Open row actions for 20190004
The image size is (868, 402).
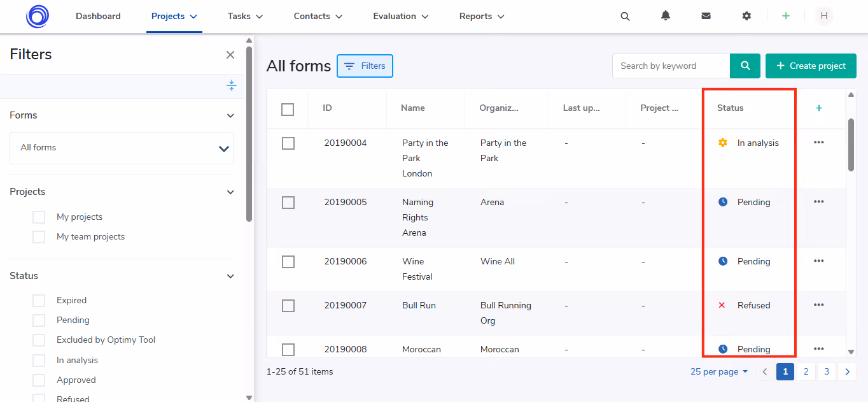coord(819,142)
